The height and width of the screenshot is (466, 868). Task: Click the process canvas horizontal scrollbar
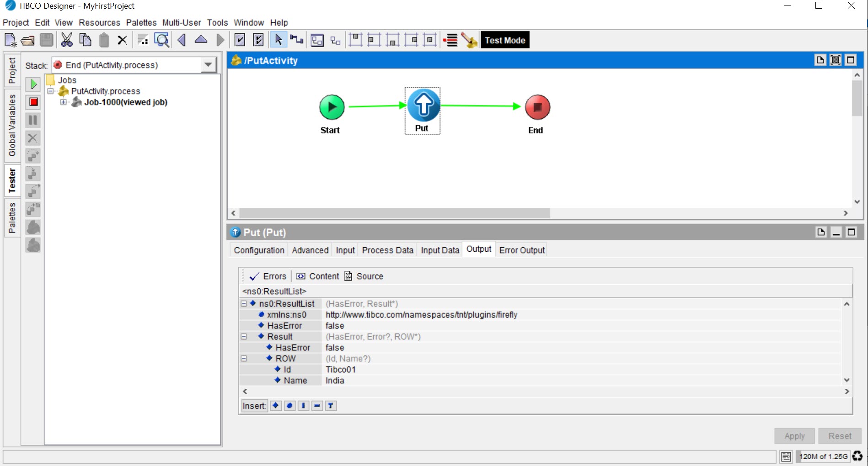click(394, 213)
